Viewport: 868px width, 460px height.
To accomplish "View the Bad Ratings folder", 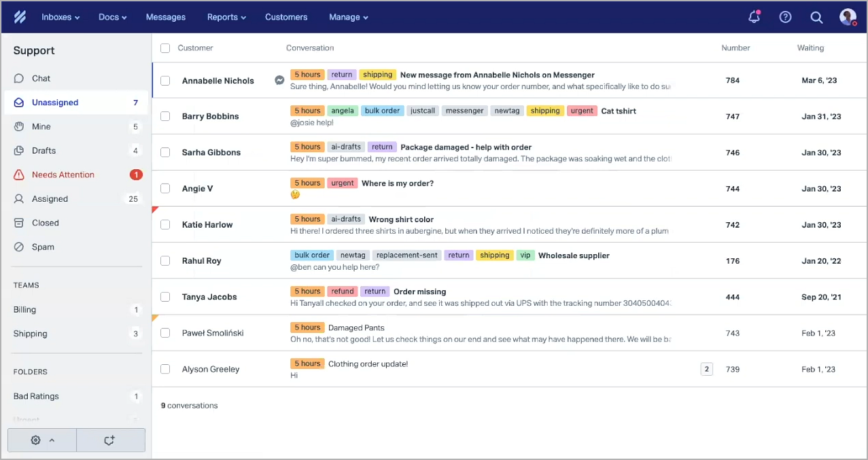I will point(35,396).
